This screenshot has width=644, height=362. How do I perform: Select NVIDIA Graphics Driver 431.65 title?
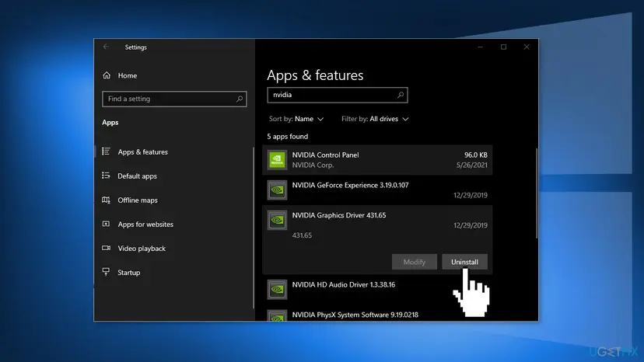[x=339, y=215]
